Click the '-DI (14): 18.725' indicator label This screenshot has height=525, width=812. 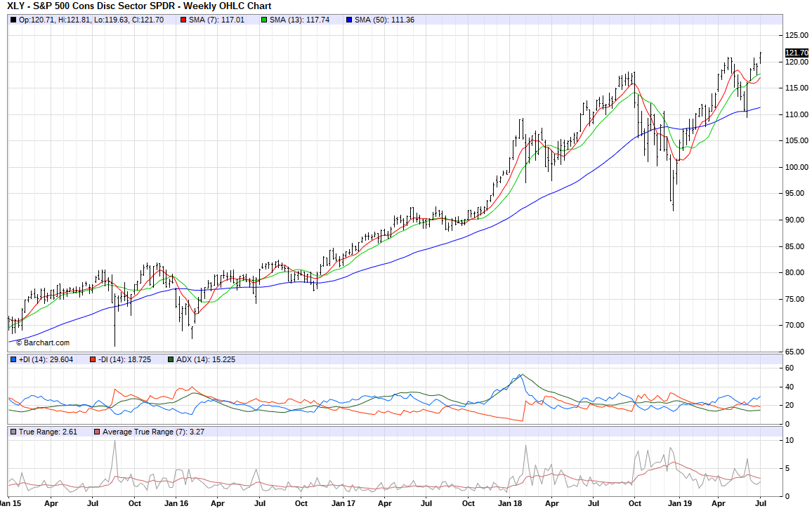tap(124, 359)
